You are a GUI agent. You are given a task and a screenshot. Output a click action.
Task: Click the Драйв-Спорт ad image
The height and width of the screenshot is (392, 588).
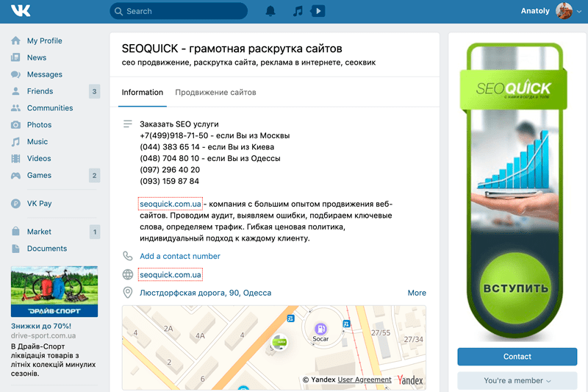pos(54,291)
